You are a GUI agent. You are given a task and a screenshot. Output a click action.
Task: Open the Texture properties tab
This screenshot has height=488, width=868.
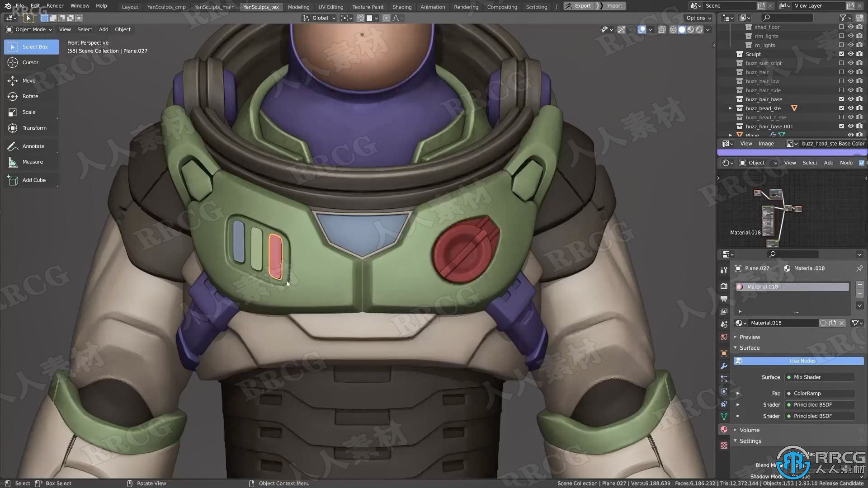[x=724, y=446]
